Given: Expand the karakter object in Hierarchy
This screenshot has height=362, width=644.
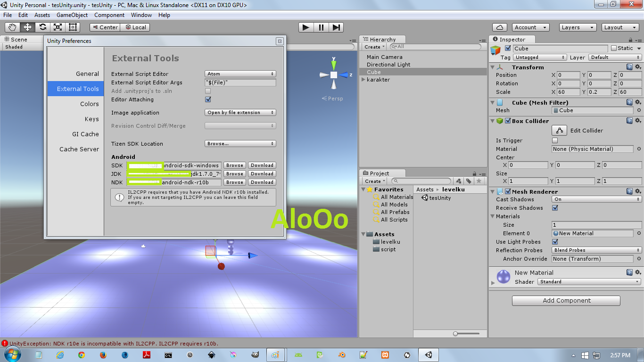Looking at the screenshot, I should 363,80.
